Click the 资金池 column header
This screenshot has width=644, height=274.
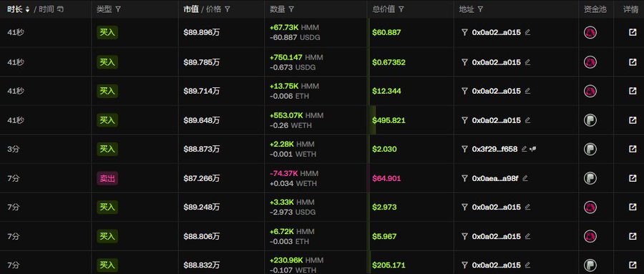tap(595, 9)
